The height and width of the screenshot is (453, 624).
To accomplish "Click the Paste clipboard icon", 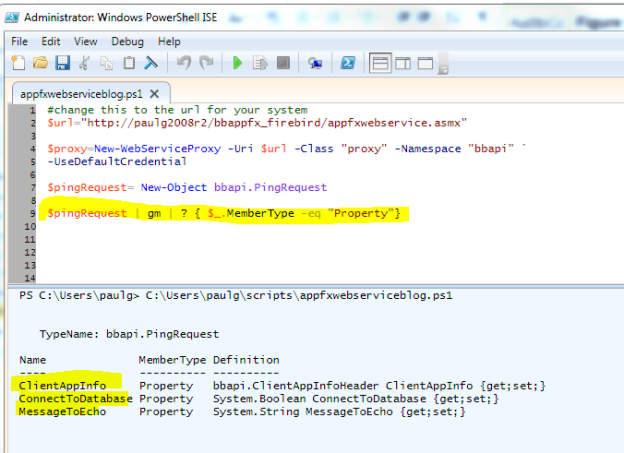I will point(129,63).
